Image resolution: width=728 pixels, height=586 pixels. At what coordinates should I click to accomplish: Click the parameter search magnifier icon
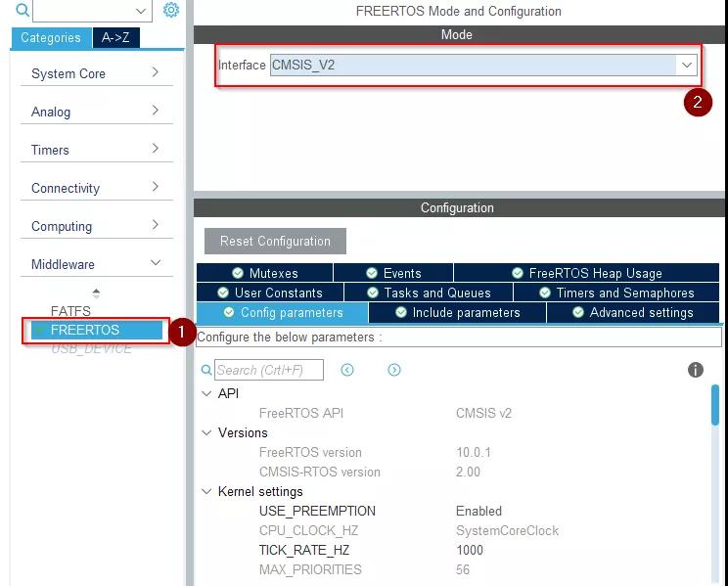tap(205, 371)
